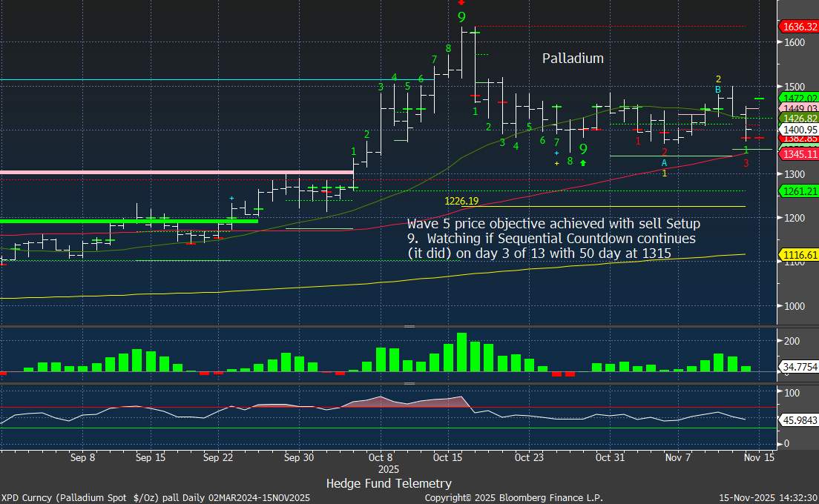Click the large green 9 at the price peak
Viewport: 819px width, 504px height.
click(x=461, y=17)
